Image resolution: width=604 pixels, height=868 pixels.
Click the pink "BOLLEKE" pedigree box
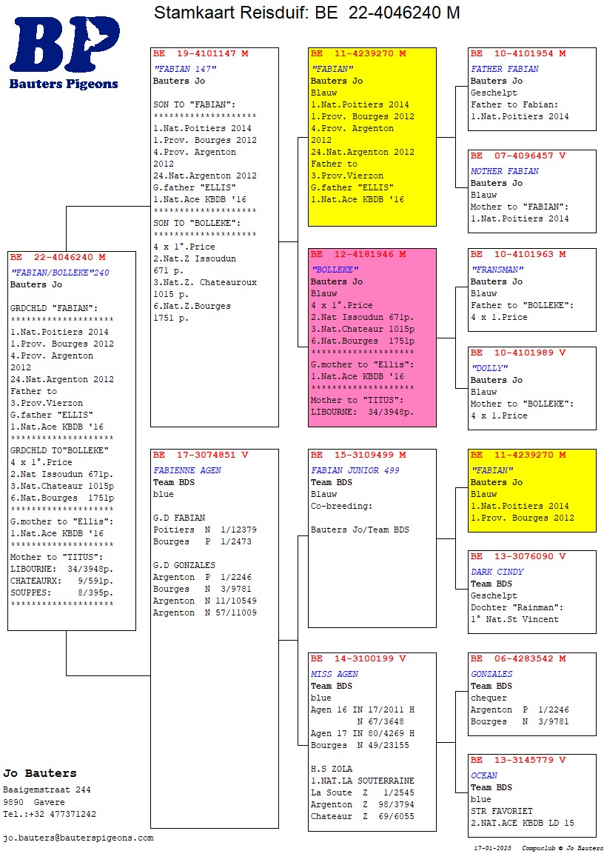pos(372,337)
